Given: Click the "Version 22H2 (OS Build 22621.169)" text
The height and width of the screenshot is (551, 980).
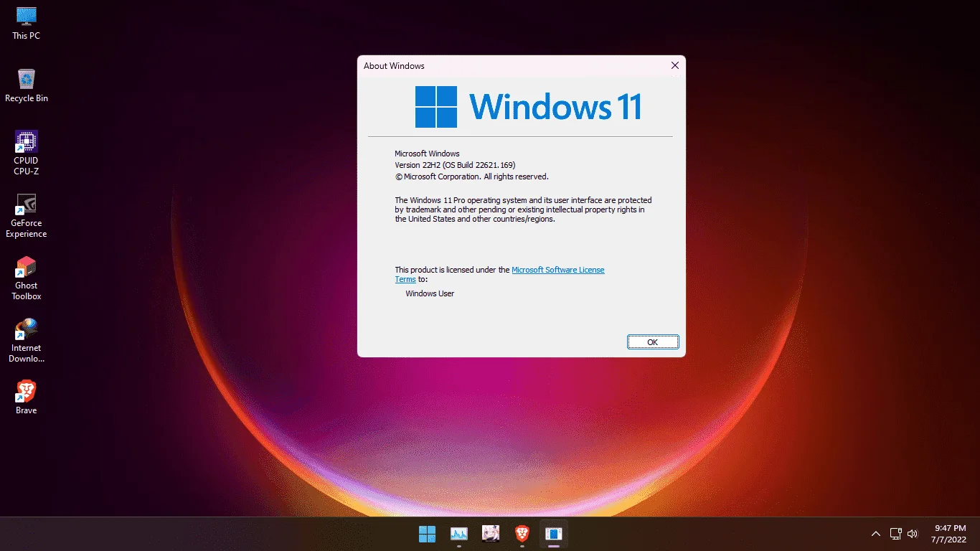Looking at the screenshot, I should 455,165.
